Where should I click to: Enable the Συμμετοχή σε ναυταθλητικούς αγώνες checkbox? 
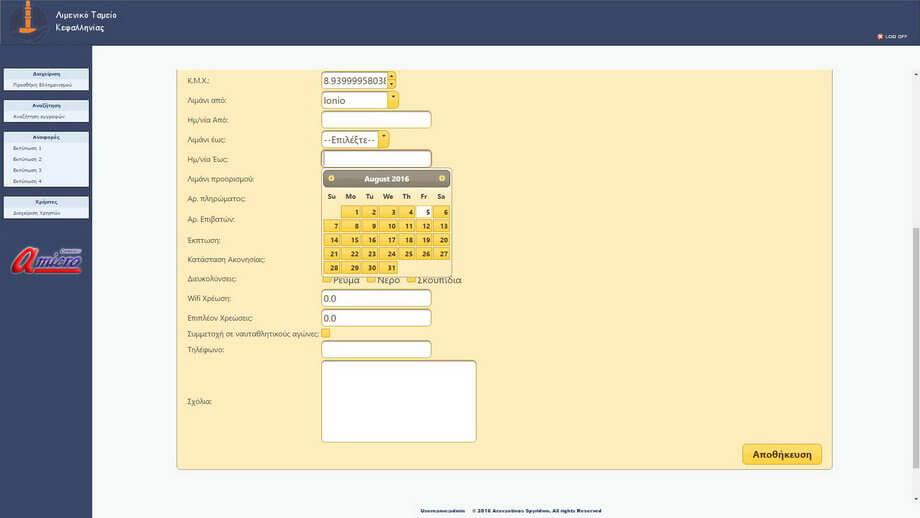[326, 333]
